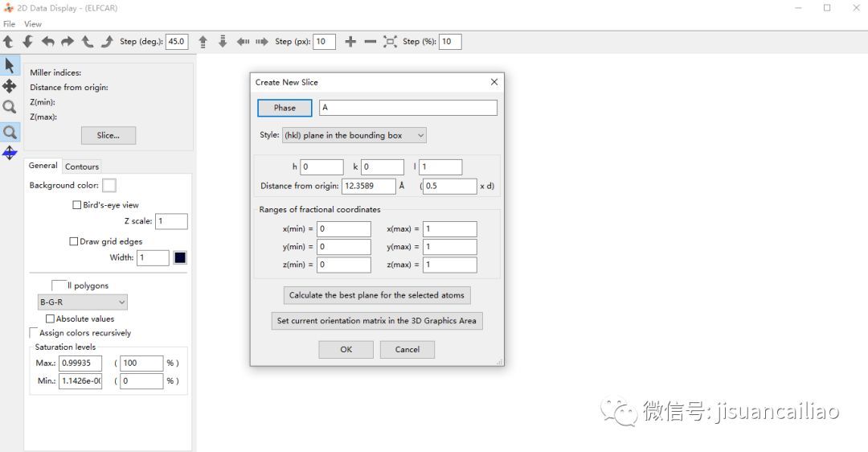868x452 pixels.
Task: Click the VESTA app icon in title bar
Action: pos(8,8)
